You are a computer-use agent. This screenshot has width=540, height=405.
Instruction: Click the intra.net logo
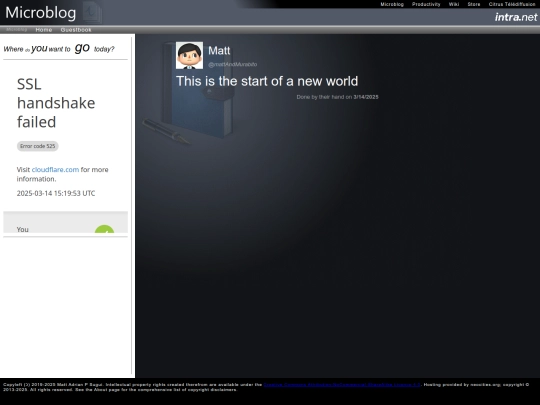click(x=516, y=17)
